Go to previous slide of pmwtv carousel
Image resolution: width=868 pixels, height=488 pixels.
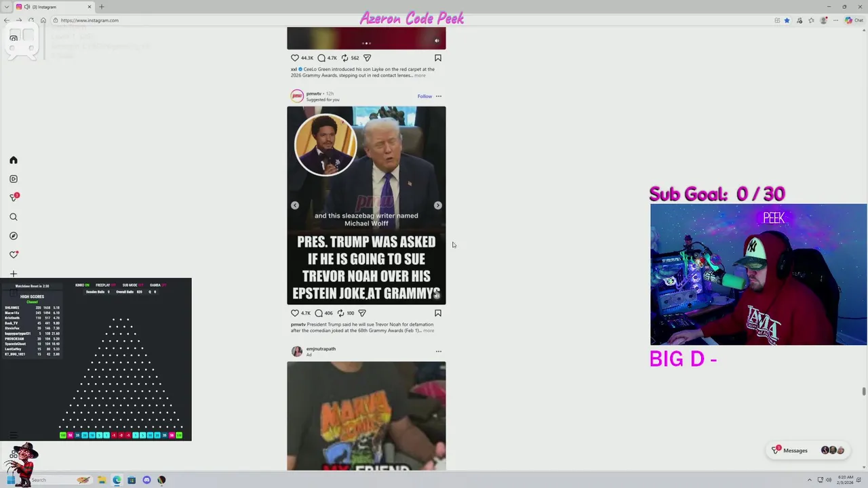pos(295,205)
